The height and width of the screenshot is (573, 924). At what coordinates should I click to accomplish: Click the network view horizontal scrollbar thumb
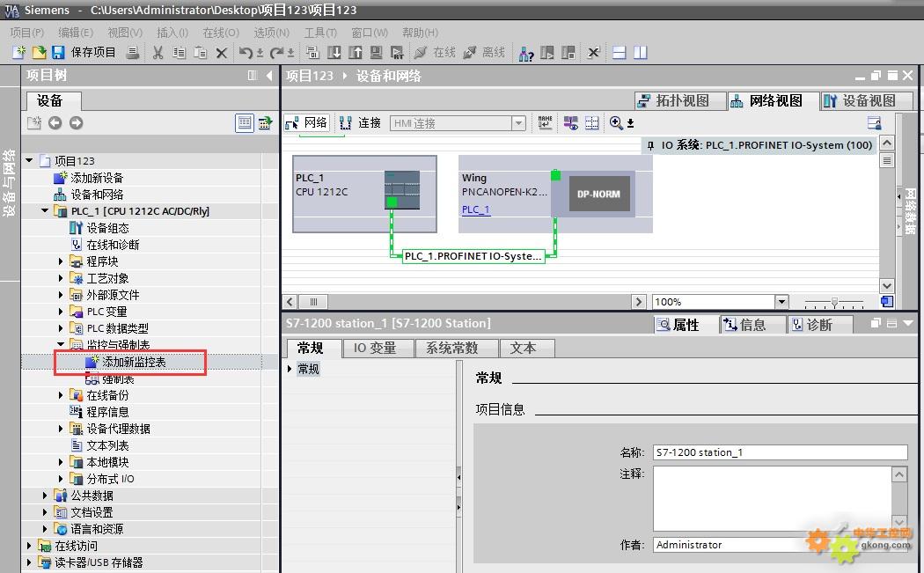click(313, 302)
